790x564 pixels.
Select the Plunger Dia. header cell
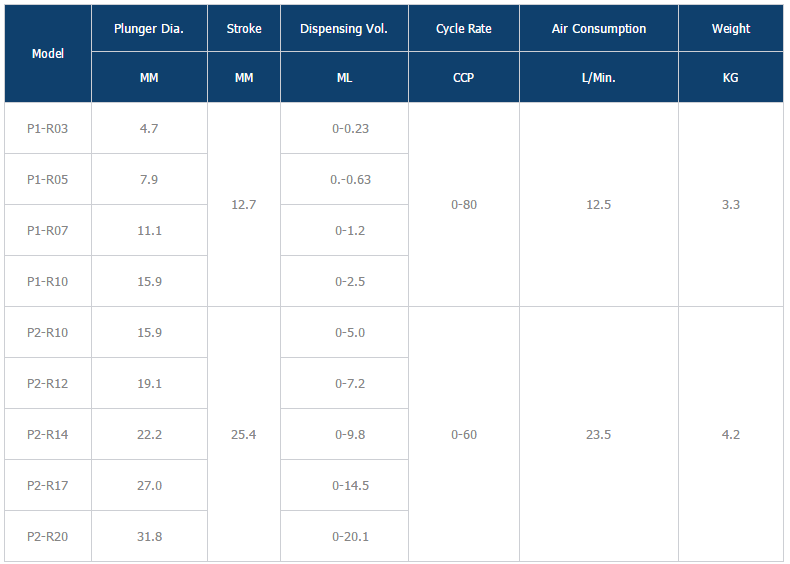(149, 29)
